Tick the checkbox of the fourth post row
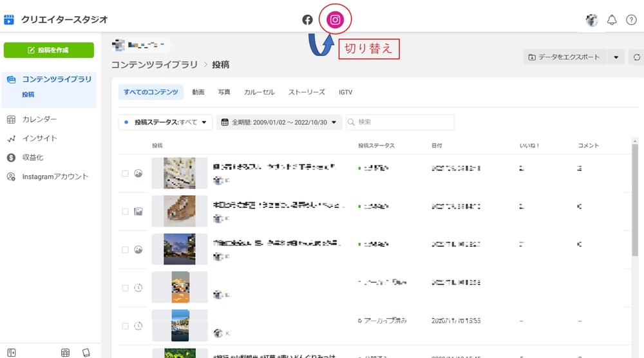644x358 pixels. click(126, 288)
